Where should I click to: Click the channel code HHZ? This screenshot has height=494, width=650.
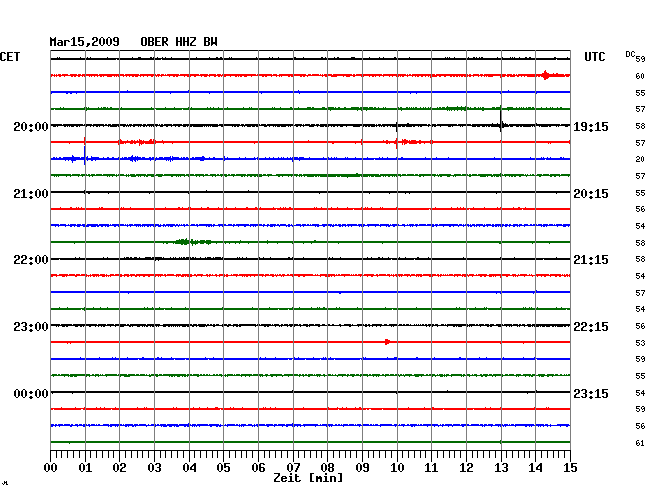click(186, 42)
